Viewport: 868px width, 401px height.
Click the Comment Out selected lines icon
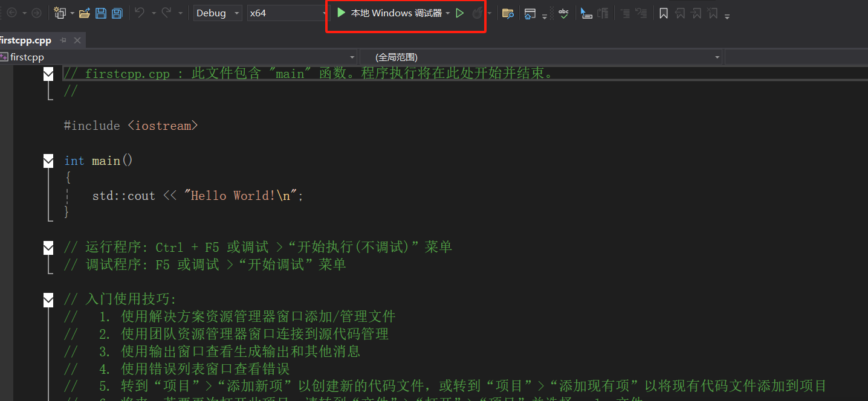coord(625,13)
